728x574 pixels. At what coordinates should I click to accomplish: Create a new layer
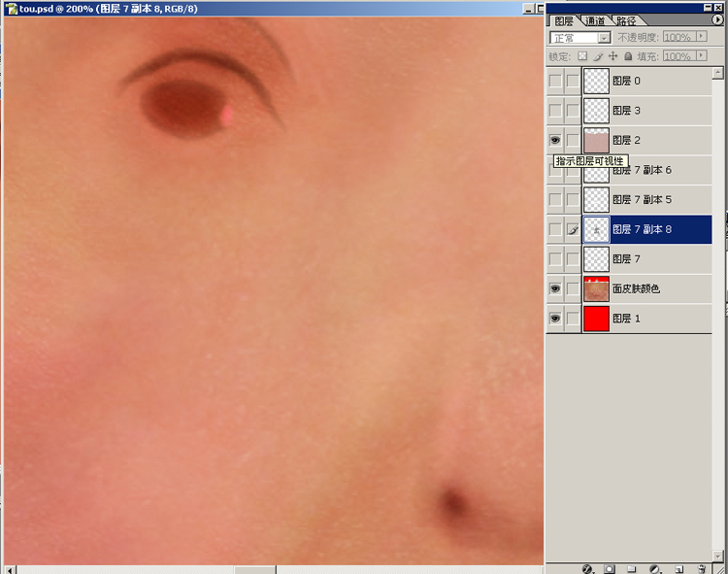point(679,567)
